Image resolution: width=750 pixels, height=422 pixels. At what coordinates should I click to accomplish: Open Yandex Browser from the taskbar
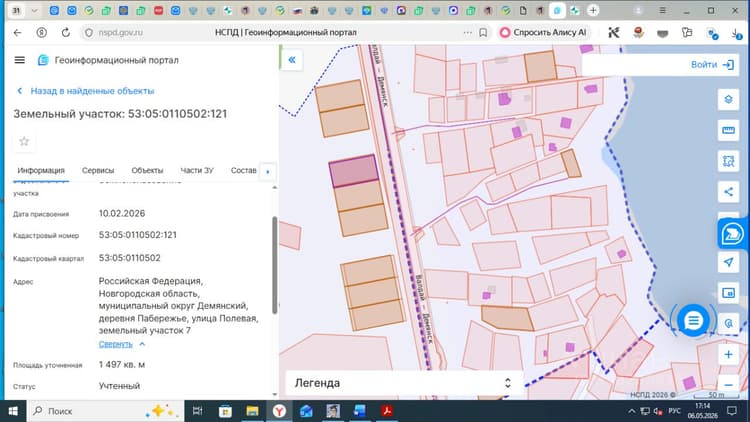(x=279, y=411)
